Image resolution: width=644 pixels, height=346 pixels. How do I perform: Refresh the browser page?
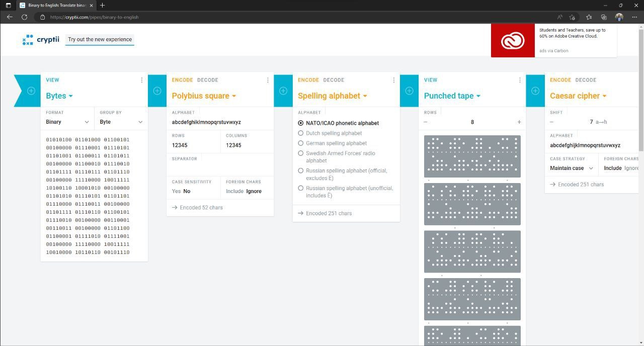pyautogui.click(x=24, y=17)
